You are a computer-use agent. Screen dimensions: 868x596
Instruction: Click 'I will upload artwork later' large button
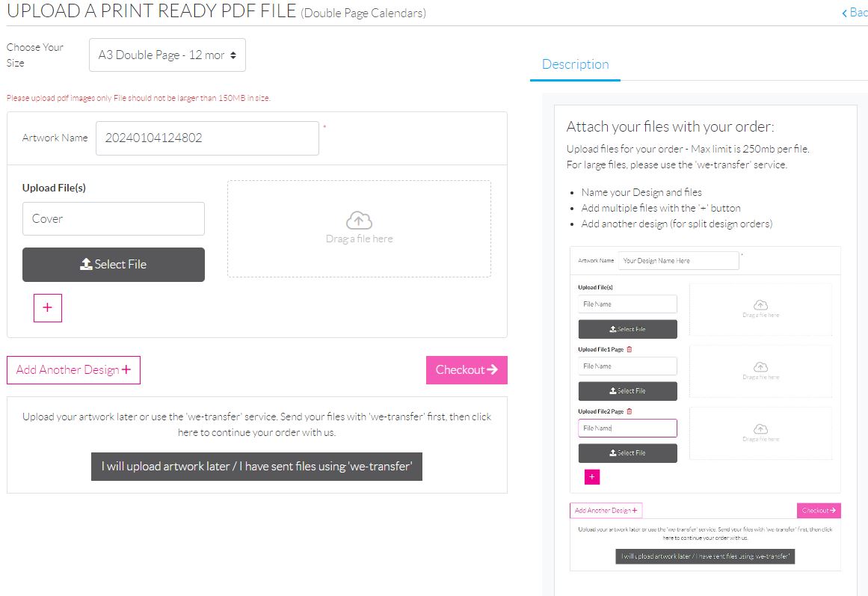click(256, 466)
